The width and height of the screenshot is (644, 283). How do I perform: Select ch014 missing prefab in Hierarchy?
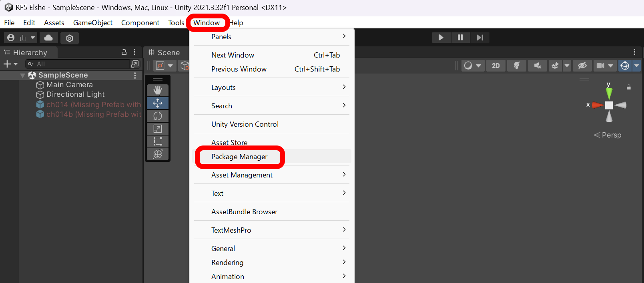pos(93,105)
